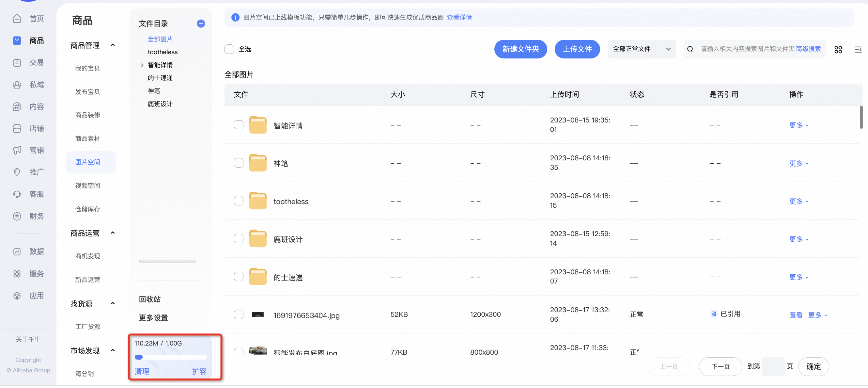Viewport: 868px width, 388px height.
Task: Check the 鹿班设计 row checkbox
Action: (x=239, y=238)
